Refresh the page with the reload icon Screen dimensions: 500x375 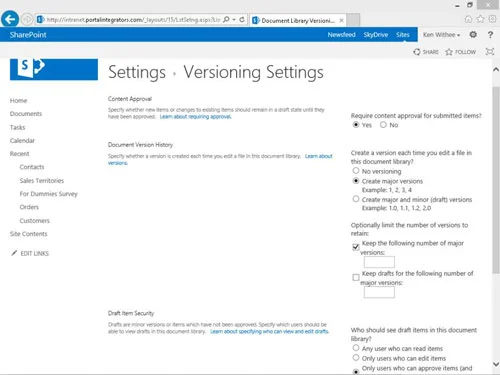coord(242,20)
